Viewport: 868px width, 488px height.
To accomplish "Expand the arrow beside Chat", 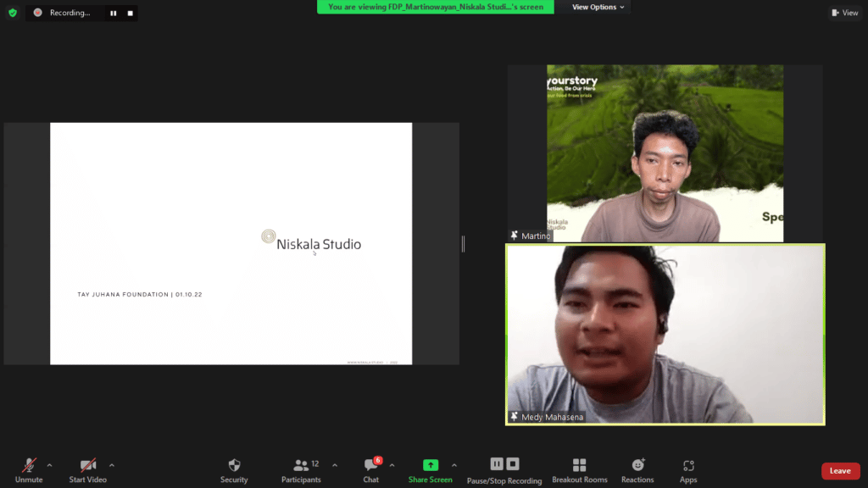I will point(392,465).
